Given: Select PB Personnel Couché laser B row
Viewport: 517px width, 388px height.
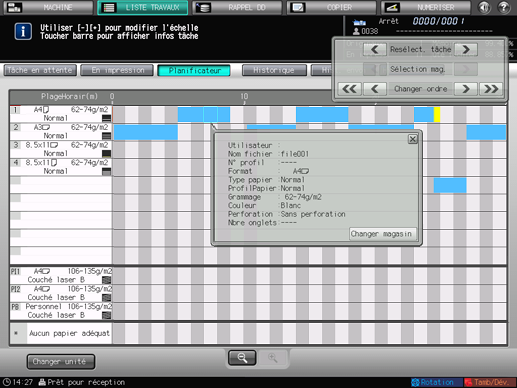Looking at the screenshot, I should [61, 311].
